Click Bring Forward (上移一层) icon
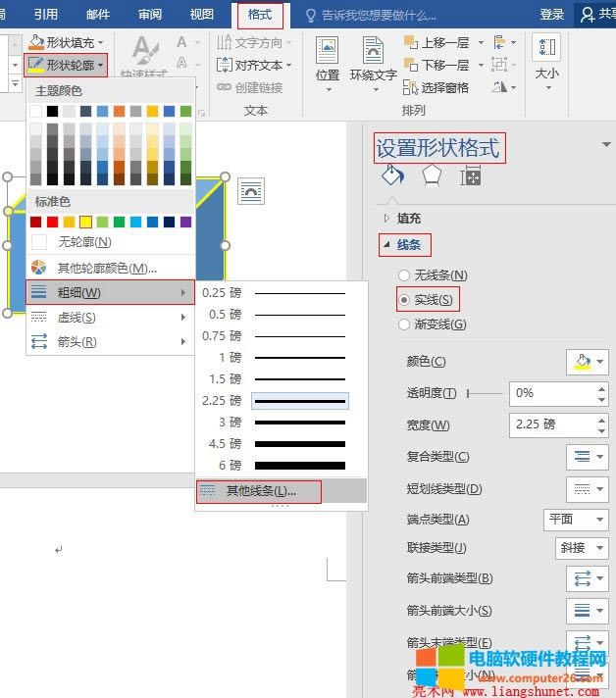The height and width of the screenshot is (698, 616). (x=407, y=43)
